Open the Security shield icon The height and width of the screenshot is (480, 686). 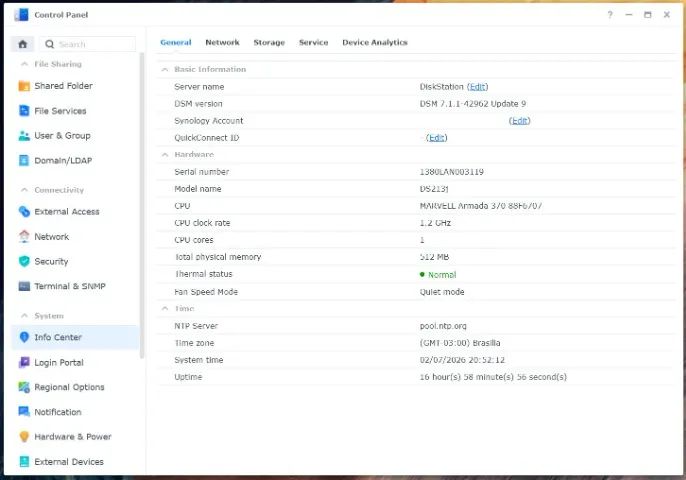tap(24, 262)
